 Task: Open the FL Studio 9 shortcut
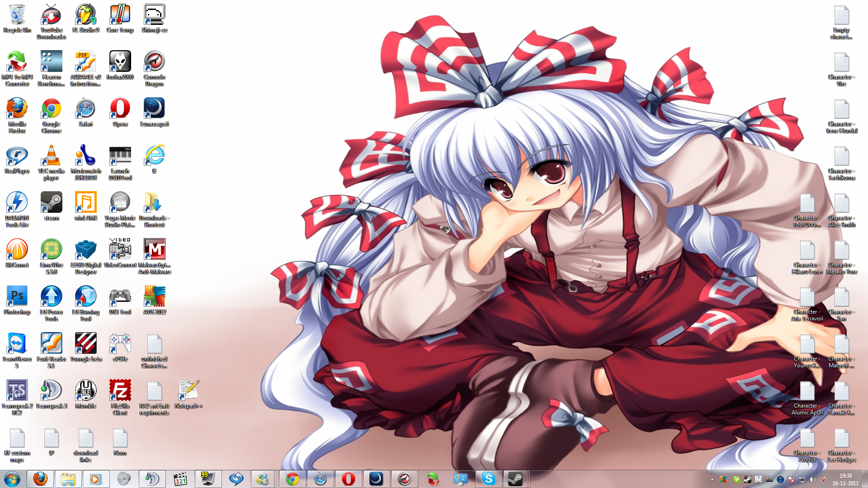click(86, 19)
